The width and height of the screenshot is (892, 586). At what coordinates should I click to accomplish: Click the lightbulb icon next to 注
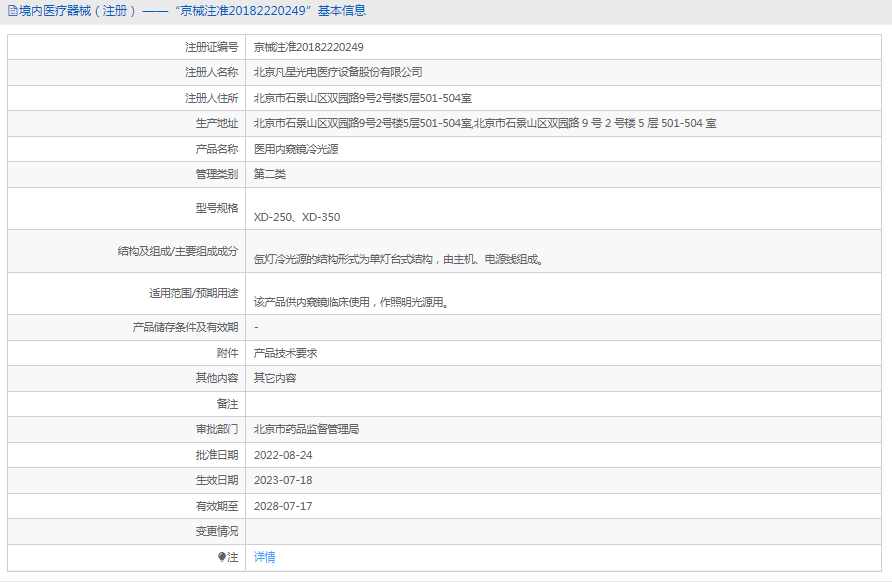pyautogui.click(x=222, y=557)
